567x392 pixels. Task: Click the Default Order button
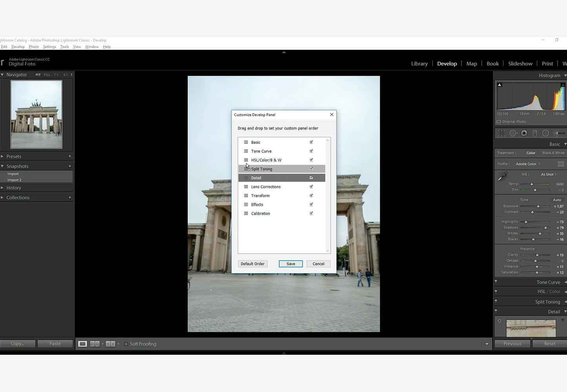coord(253,264)
